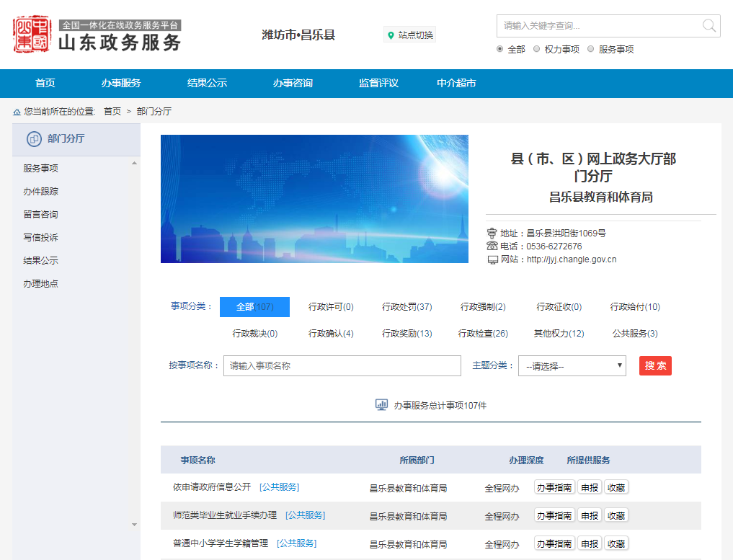Click the 事项名称 input field
733x560 pixels.
coord(342,366)
